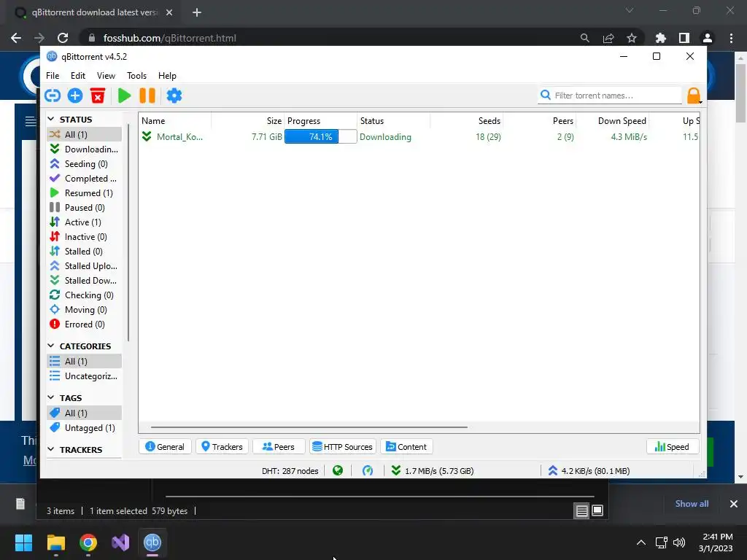Open the Tools menu
Image resolution: width=747 pixels, height=560 pixels.
tap(136, 76)
